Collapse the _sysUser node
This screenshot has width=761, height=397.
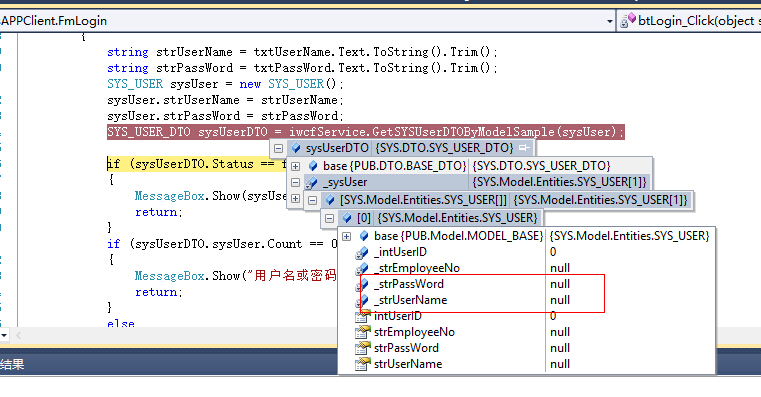(295, 182)
